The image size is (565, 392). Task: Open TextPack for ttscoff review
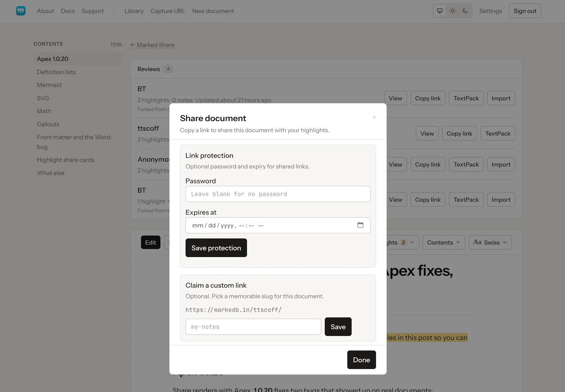pos(498,133)
